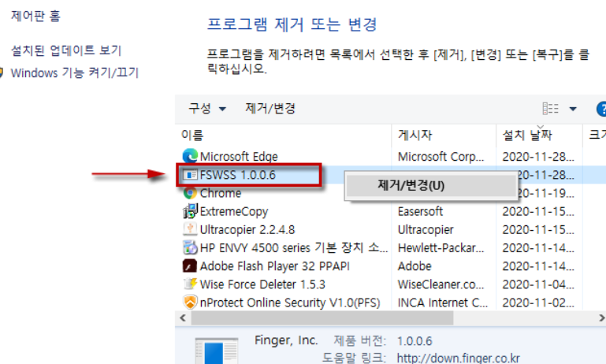Open 설치된 업데이트 보기 link
606x364 pixels.
point(66,50)
